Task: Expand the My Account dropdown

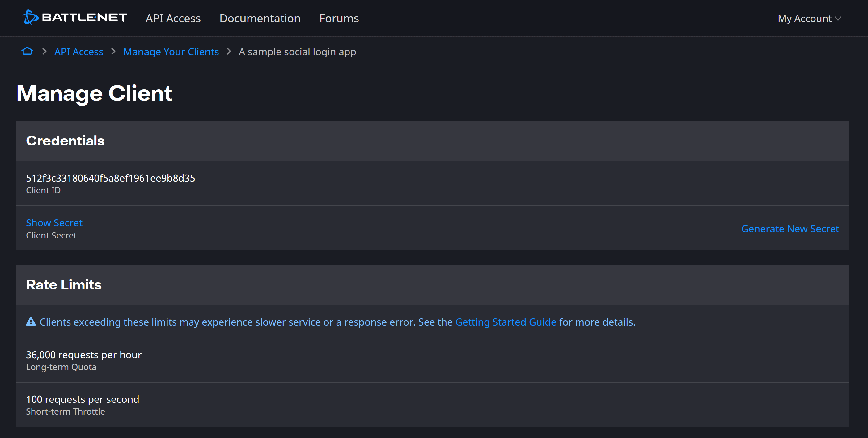Action: click(809, 18)
